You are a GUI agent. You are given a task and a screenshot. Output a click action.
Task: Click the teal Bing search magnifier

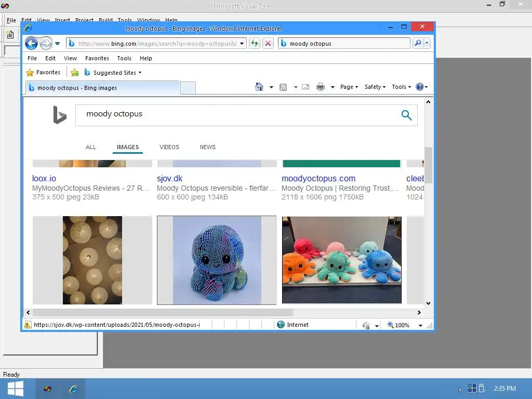click(406, 115)
